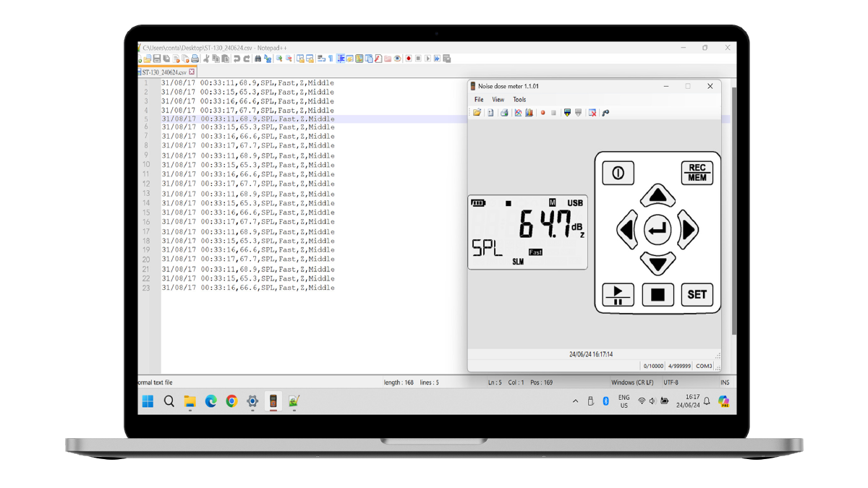Viewport: 868px width, 488px height.
Task: Show hidden icons in the system tray
Action: (576, 401)
